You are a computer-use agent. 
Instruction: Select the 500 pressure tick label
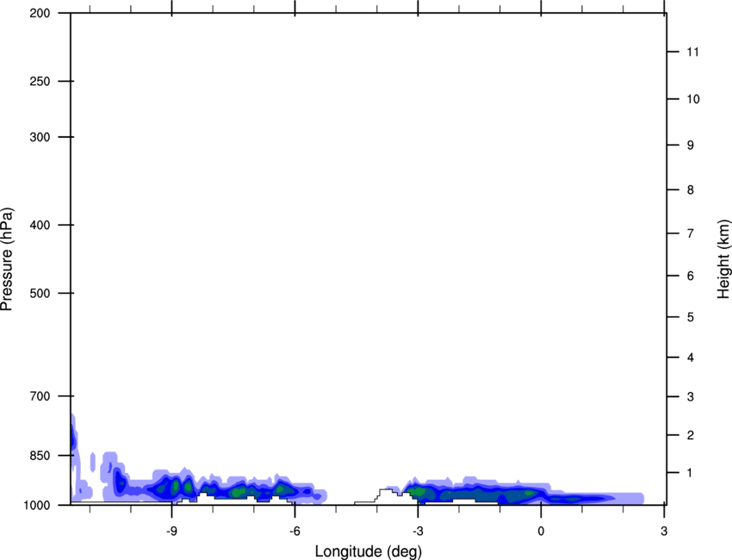[x=40, y=293]
